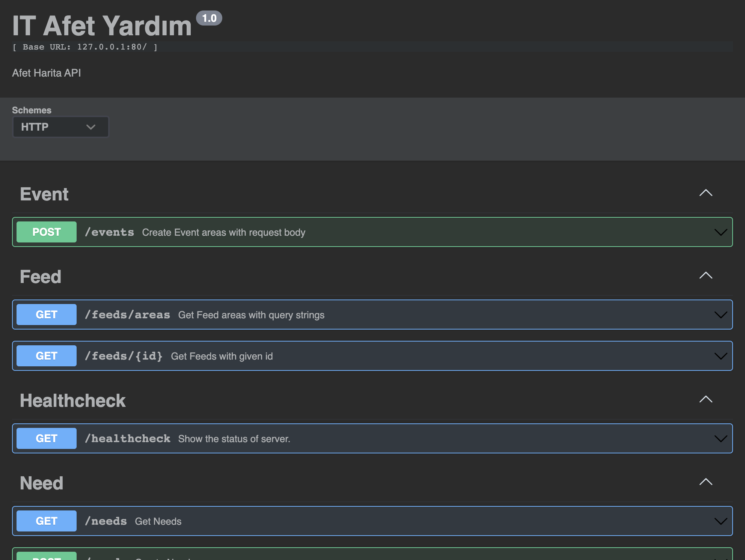
Task: Open the /feeds/areas endpoint path
Action: pos(127,315)
